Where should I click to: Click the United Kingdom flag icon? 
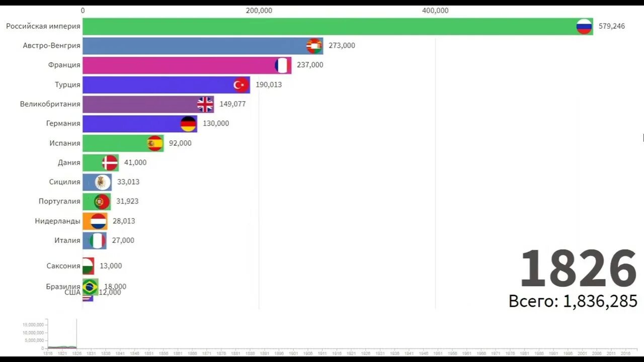click(205, 104)
